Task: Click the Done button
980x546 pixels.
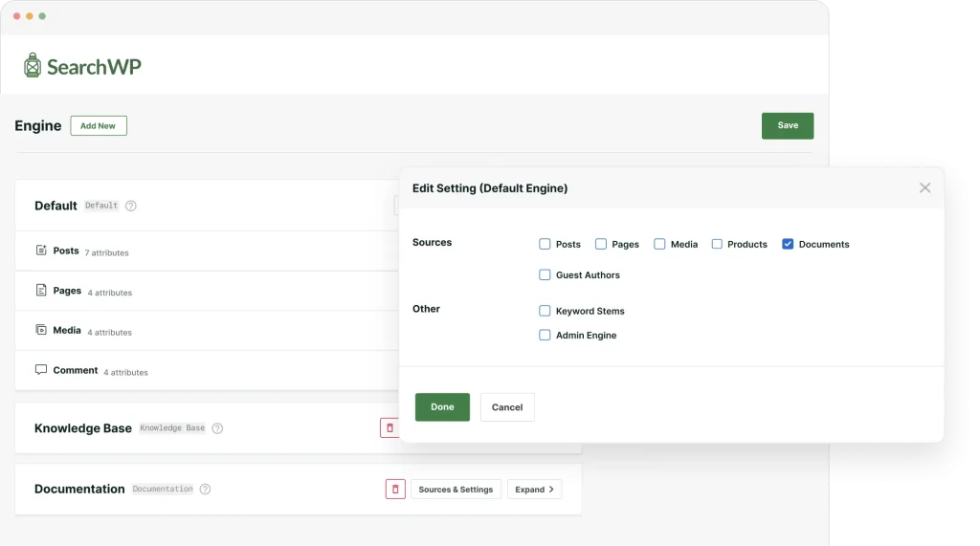Action: coord(442,406)
